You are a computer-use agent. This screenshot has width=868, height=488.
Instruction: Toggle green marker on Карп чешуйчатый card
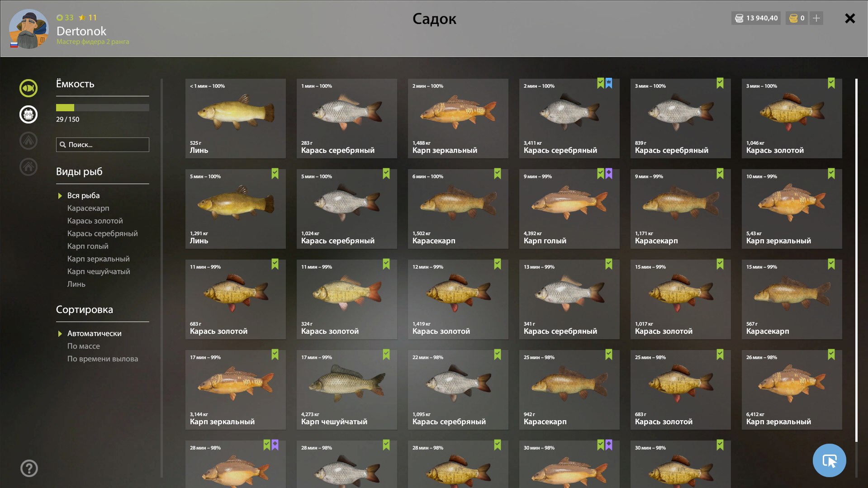386,355
